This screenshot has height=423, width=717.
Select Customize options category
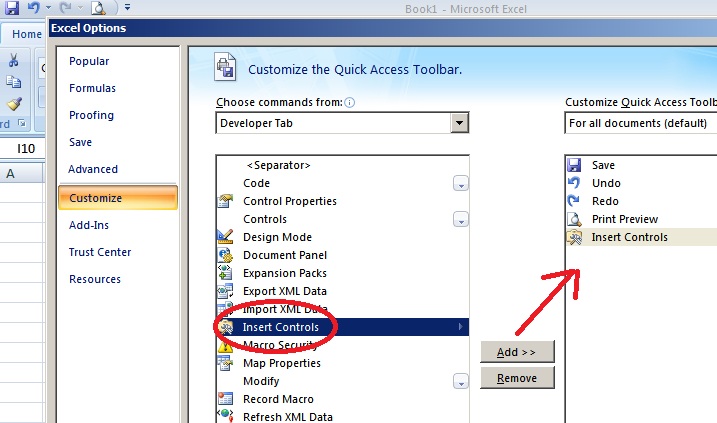[x=118, y=198]
